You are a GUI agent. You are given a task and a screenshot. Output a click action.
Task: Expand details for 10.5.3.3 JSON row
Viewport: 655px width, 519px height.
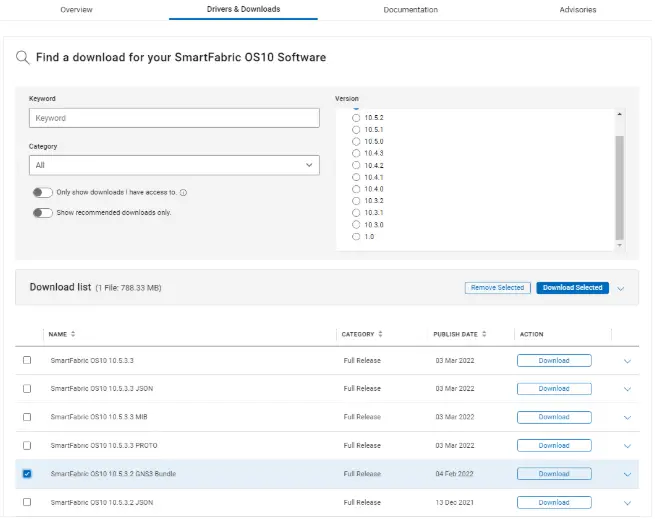pos(627,389)
